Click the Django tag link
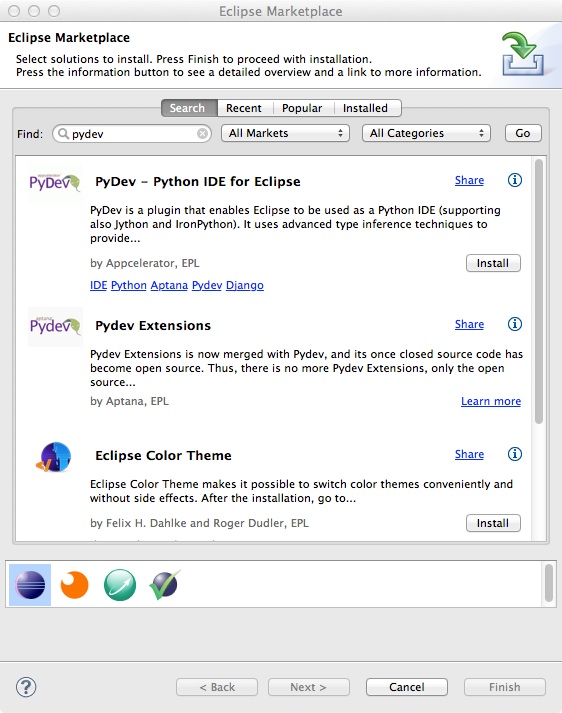This screenshot has width=562, height=713. click(x=245, y=285)
